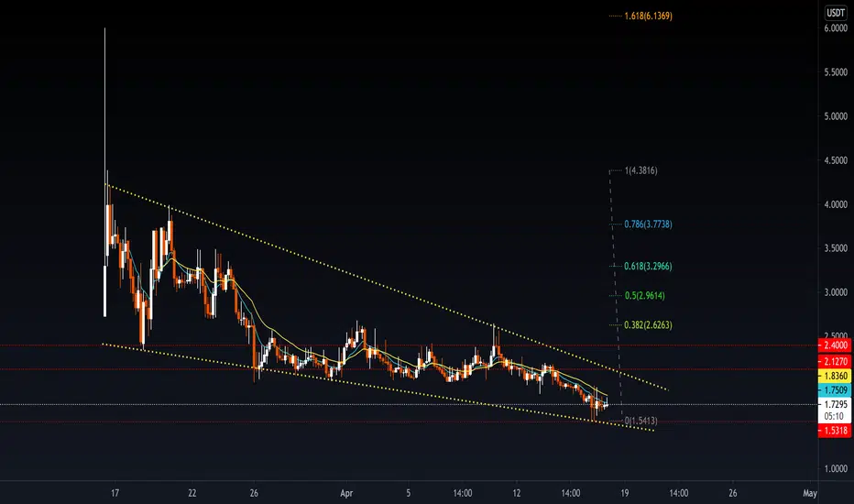
Task: Click the 3.5000 price axis label
Action: pyautogui.click(x=836, y=248)
